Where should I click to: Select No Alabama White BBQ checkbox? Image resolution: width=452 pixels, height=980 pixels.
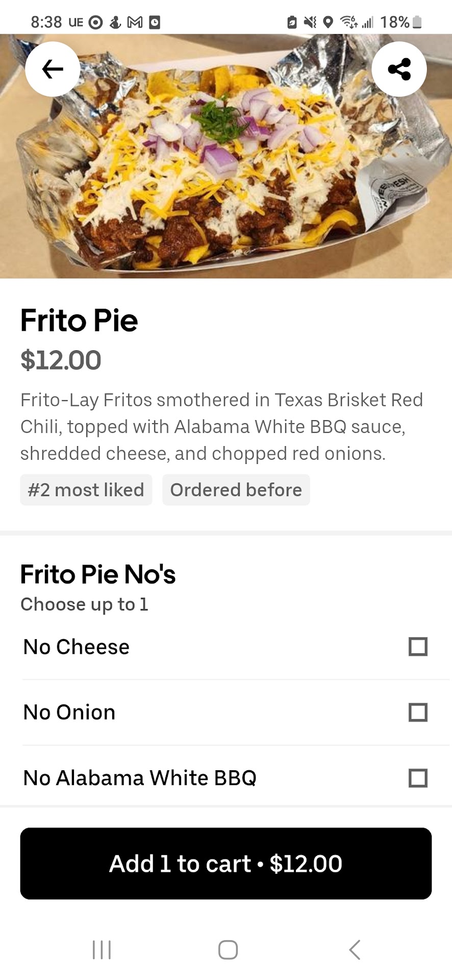click(418, 778)
